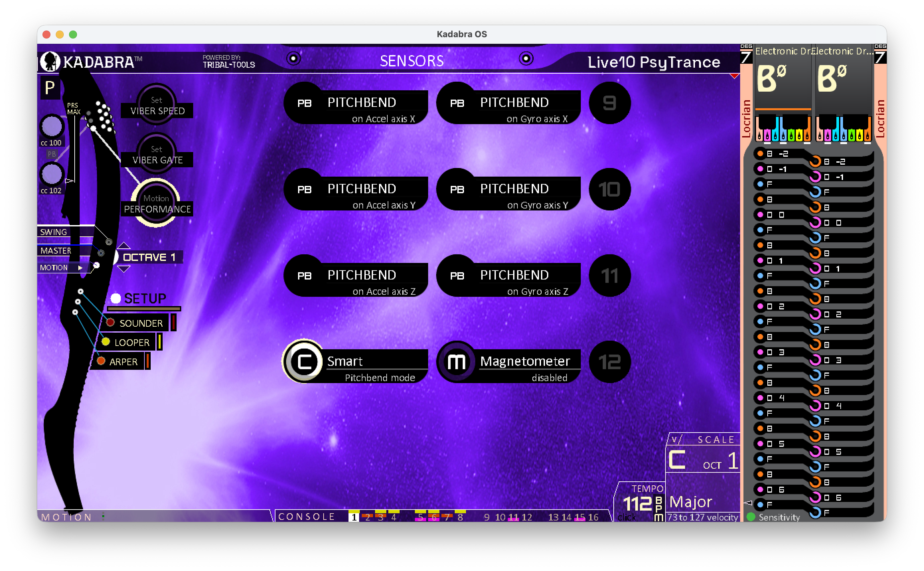924x571 pixels.
Task: Toggle the small PB button between cc knobs
Action: [52, 154]
